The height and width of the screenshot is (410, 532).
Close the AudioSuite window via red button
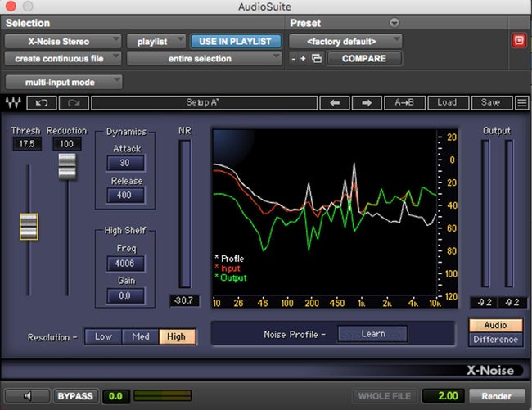pyautogui.click(x=11, y=6)
